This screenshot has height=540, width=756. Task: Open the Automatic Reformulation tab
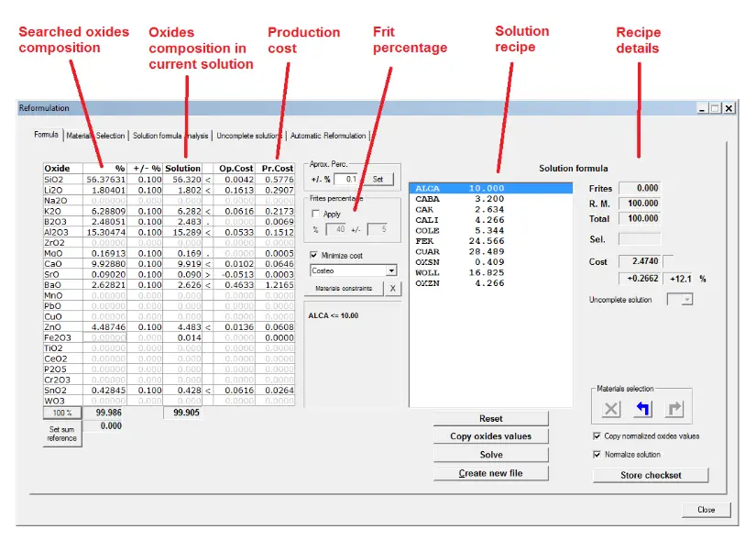pos(328,136)
